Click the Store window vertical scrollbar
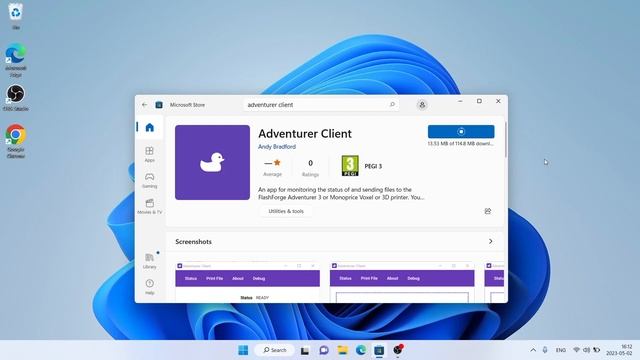640x360 pixels. [506, 140]
